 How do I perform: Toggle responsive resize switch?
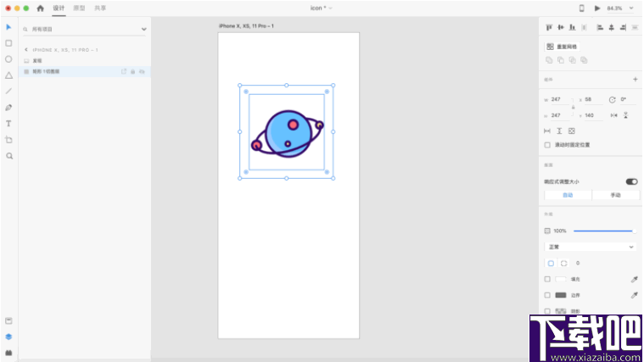pyautogui.click(x=631, y=181)
